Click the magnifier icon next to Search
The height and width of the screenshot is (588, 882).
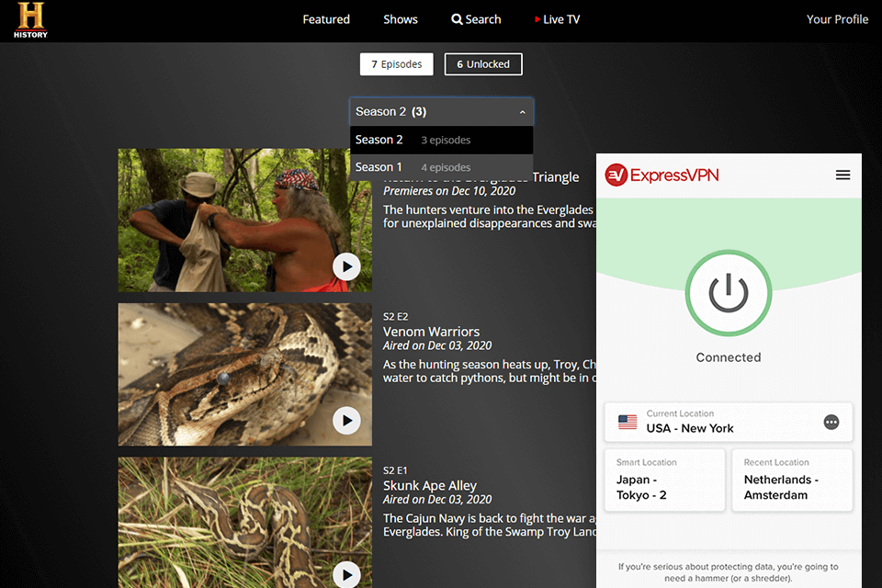457,19
